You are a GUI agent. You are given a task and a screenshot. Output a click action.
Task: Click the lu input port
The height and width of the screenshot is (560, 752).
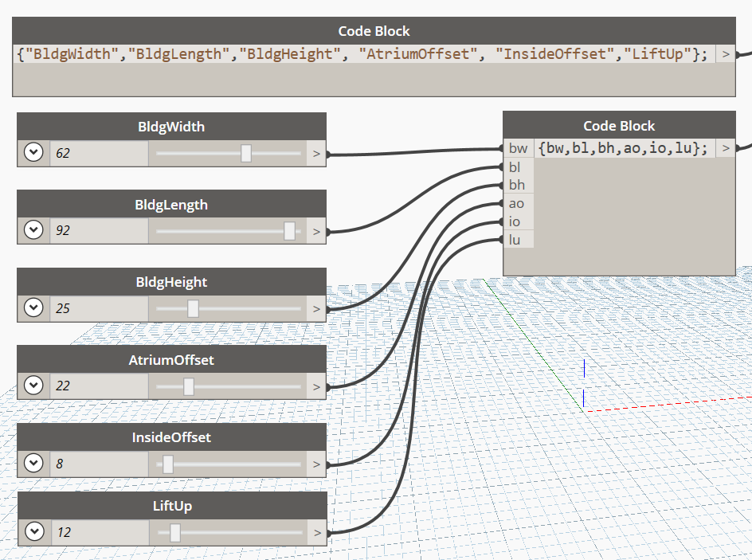pyautogui.click(x=519, y=240)
